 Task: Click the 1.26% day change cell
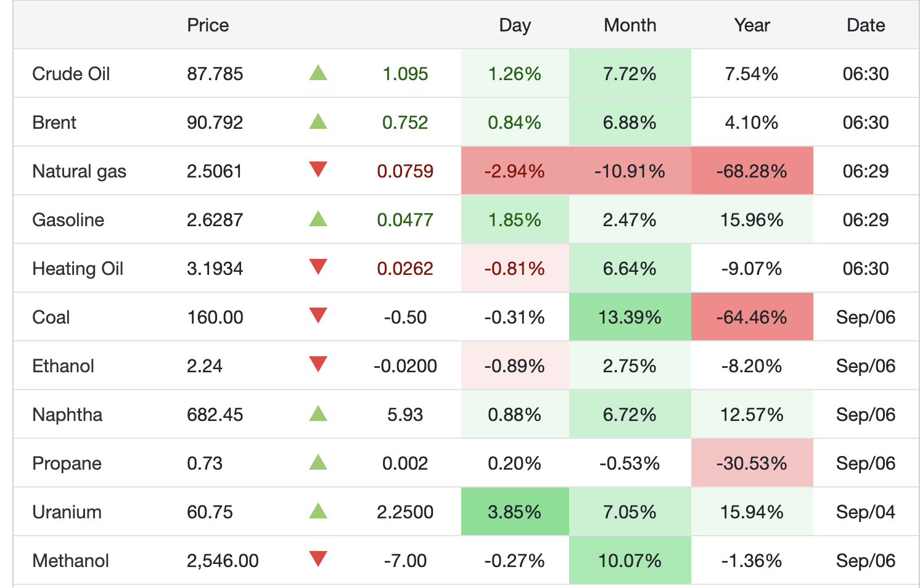(515, 74)
